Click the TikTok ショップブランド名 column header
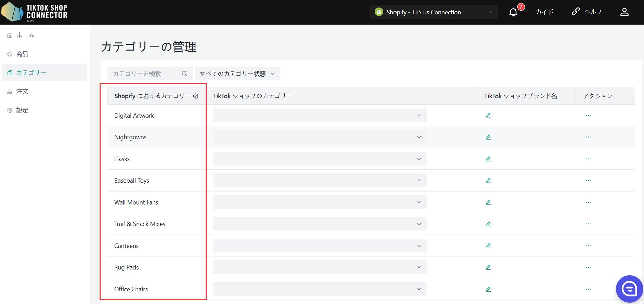The height and width of the screenshot is (304, 644). (521, 96)
